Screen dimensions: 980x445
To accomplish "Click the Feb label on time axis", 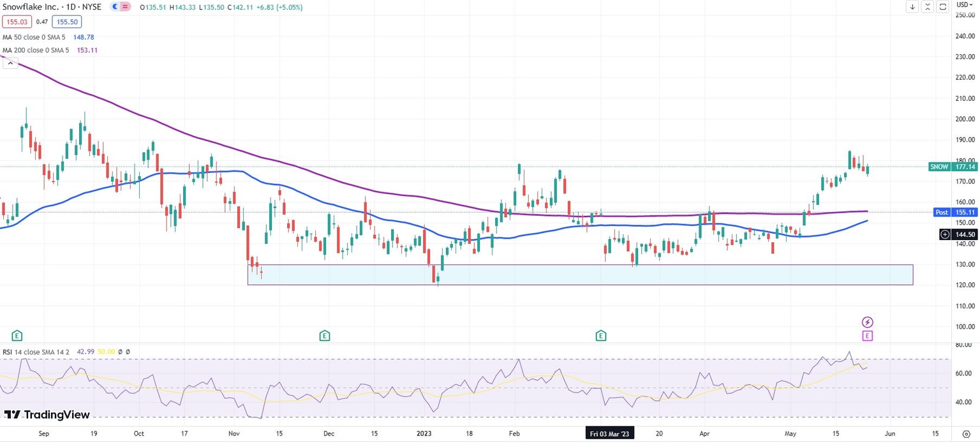I will pyautogui.click(x=514, y=434).
